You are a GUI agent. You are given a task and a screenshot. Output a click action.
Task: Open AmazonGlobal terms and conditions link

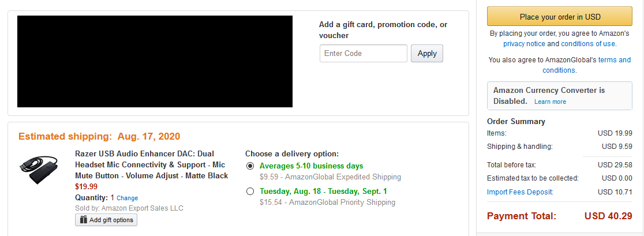(586, 65)
